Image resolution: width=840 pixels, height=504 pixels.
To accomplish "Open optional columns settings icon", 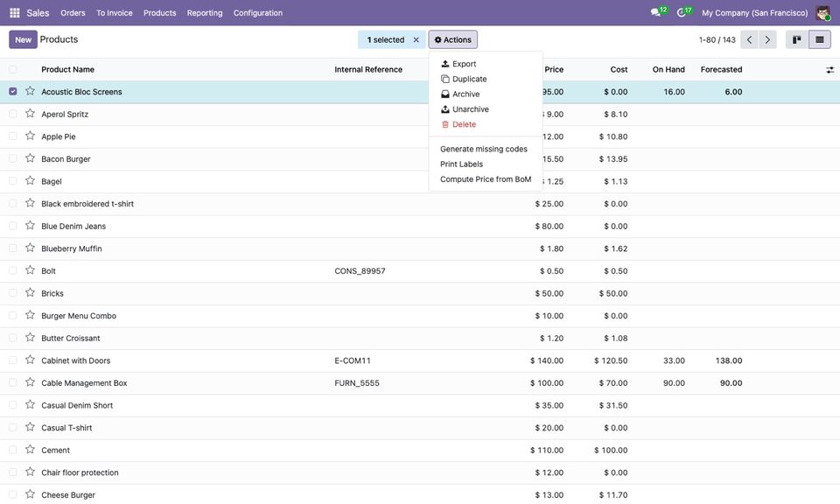I will [829, 70].
